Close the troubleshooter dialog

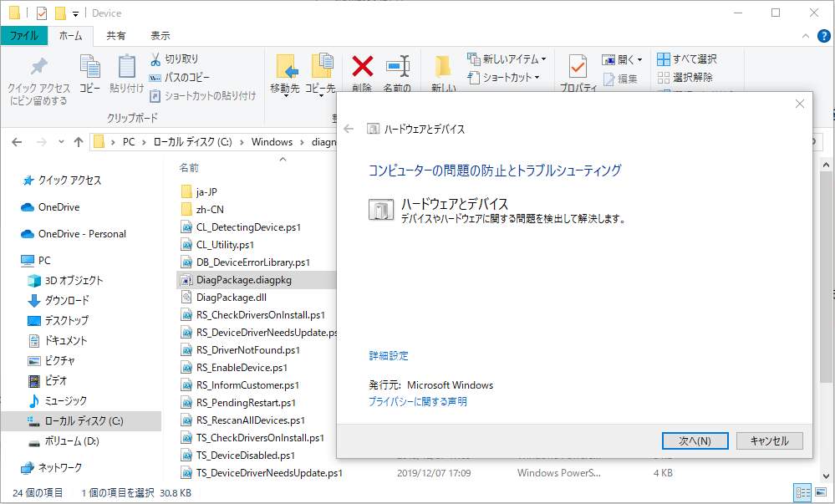click(x=799, y=104)
